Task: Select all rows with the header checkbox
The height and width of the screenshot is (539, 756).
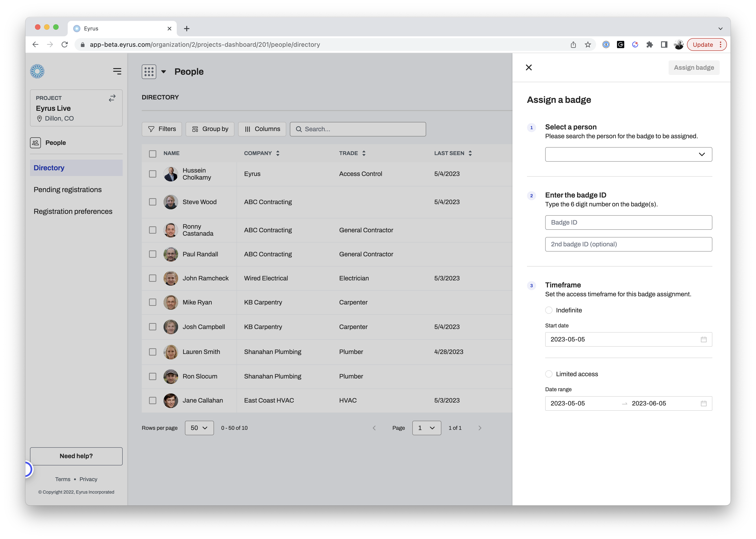Action: (x=153, y=154)
